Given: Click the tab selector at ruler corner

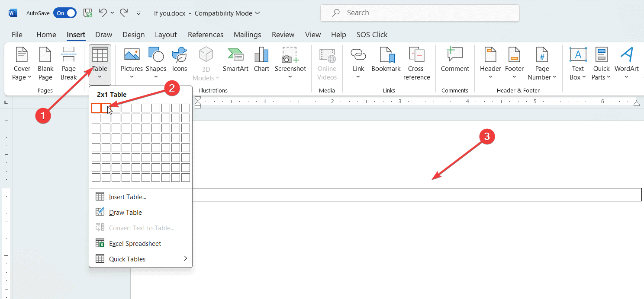Looking at the screenshot, I should [x=6, y=103].
